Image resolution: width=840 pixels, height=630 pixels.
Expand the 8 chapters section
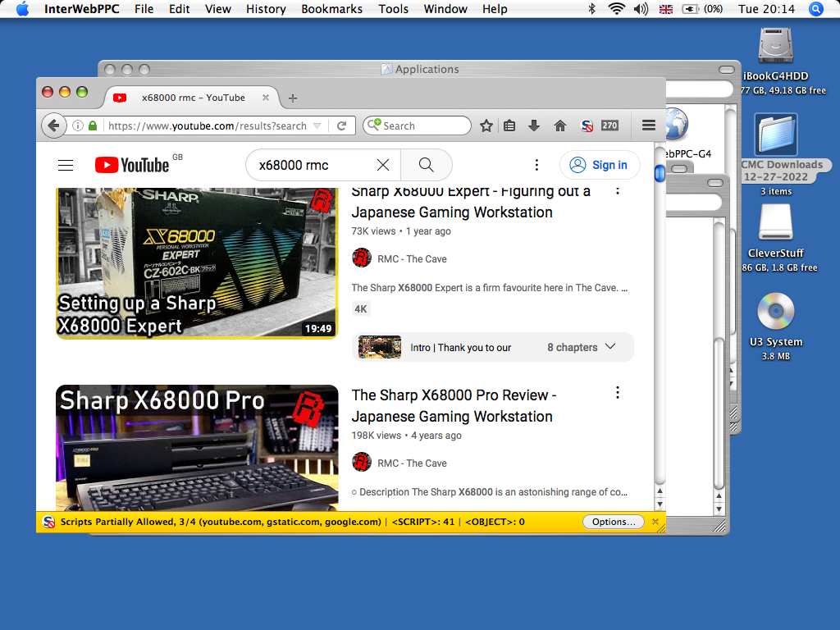(x=582, y=347)
